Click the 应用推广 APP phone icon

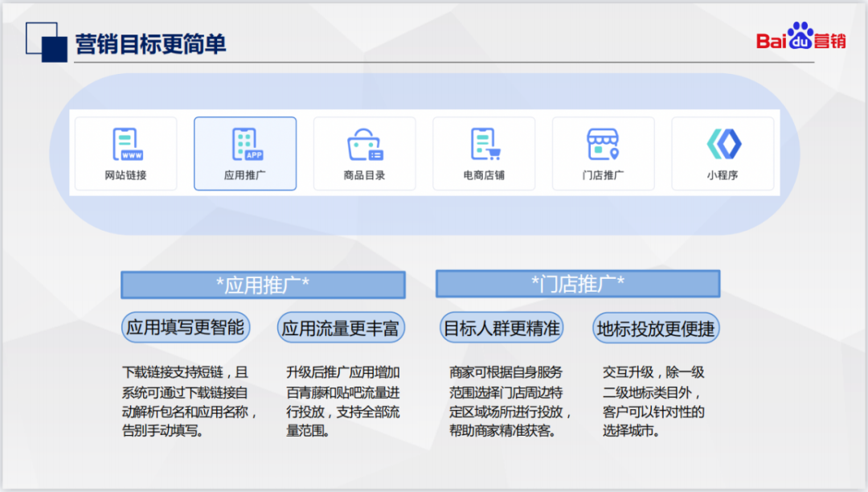248,145
